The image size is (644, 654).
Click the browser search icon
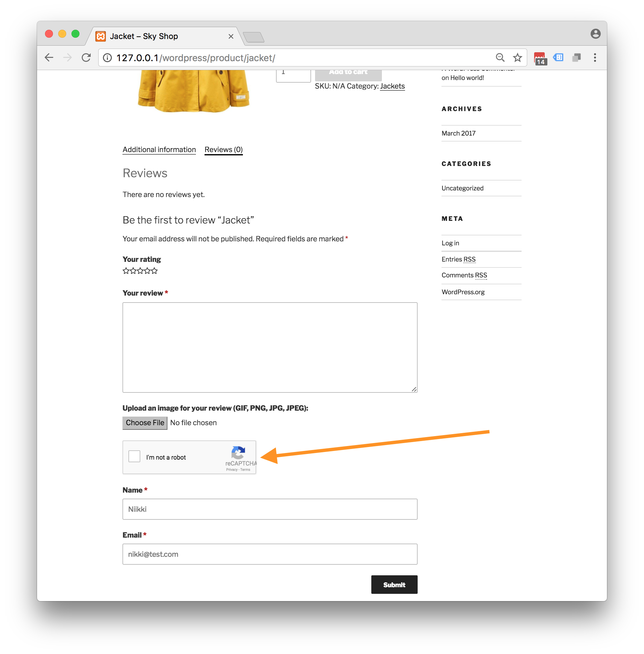click(x=501, y=57)
